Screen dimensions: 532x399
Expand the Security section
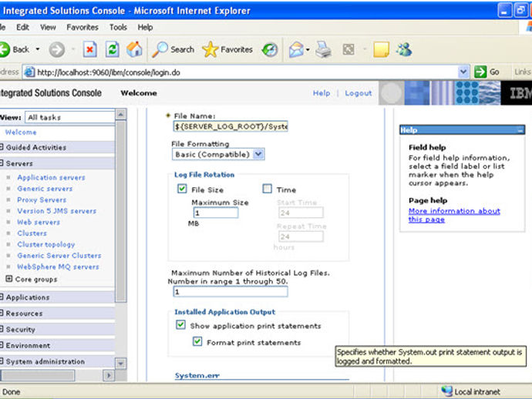[x=2, y=329]
